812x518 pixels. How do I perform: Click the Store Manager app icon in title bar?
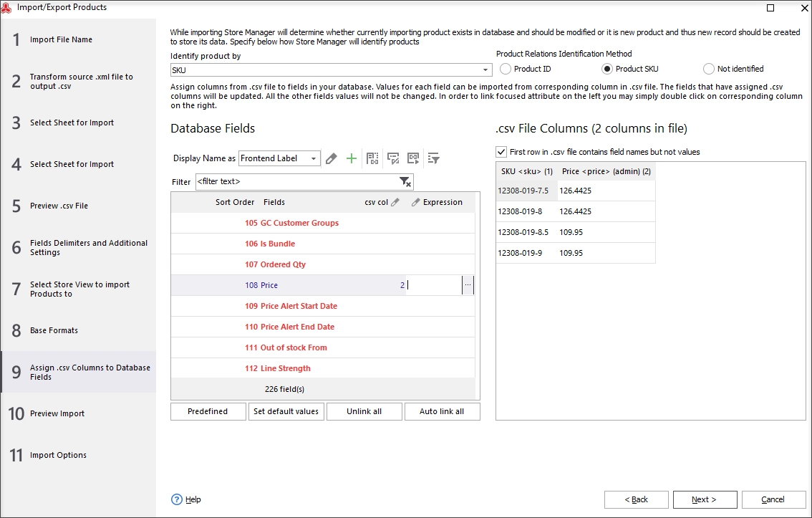6,7
